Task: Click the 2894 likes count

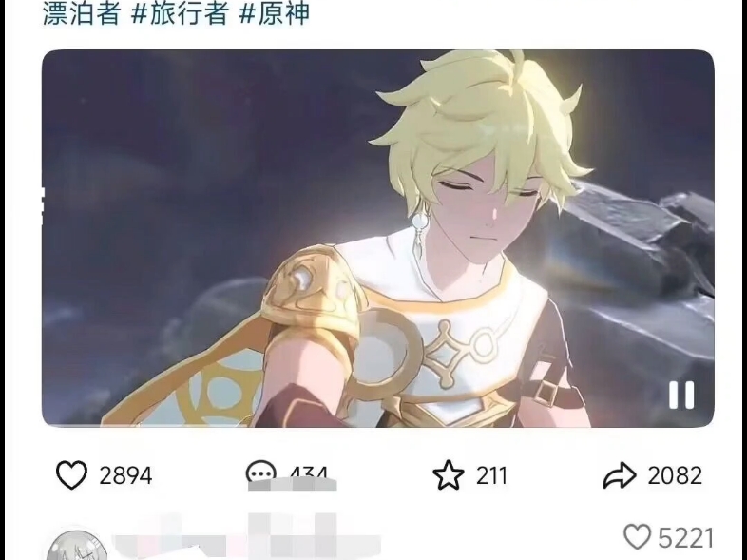Action: (125, 475)
